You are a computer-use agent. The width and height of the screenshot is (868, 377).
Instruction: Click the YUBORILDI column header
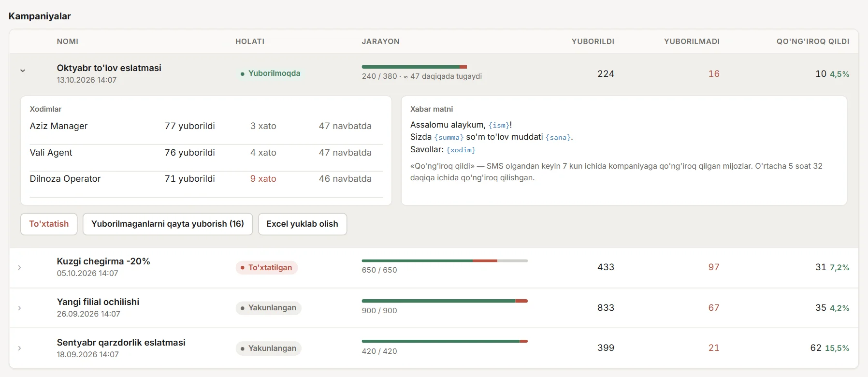[x=593, y=42]
